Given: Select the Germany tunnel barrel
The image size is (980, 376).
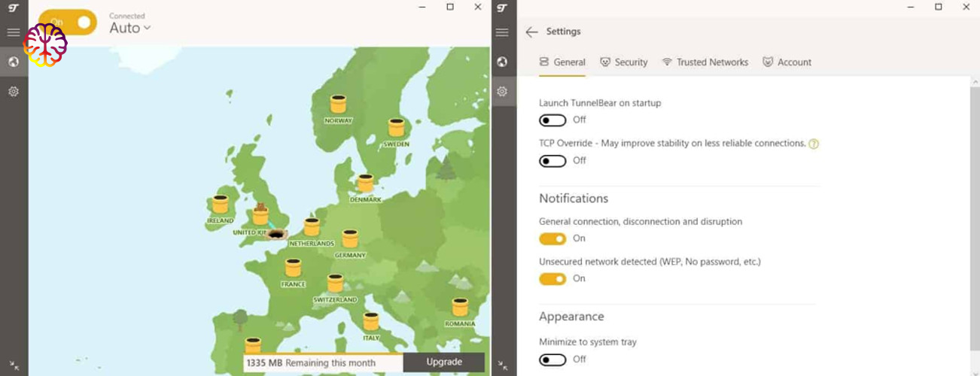Looking at the screenshot, I should click(350, 239).
